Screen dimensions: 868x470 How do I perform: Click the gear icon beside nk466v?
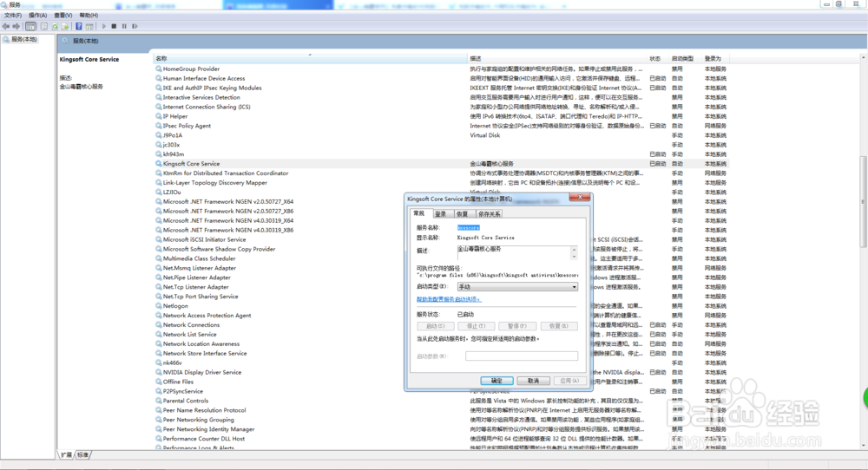click(158, 362)
